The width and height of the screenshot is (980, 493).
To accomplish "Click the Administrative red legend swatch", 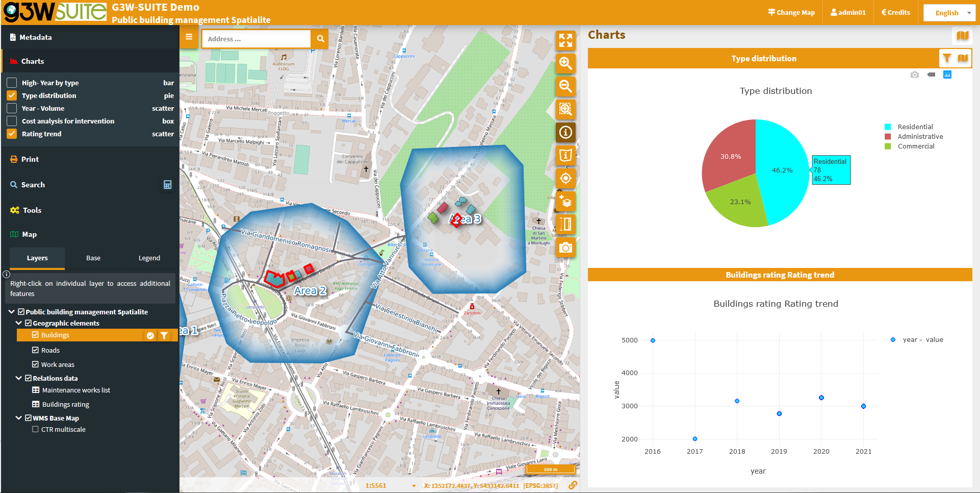I will tap(888, 136).
